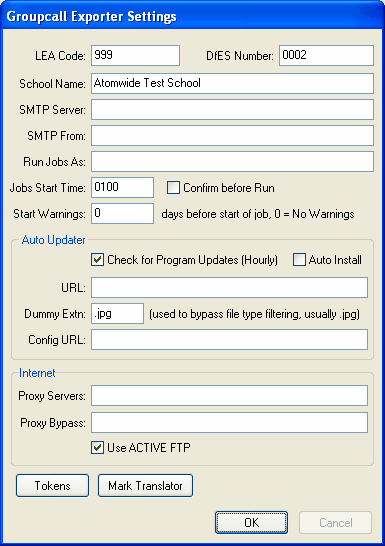
Task: Click the 'used to bypass file type filtering' note
Action: [x=254, y=314]
